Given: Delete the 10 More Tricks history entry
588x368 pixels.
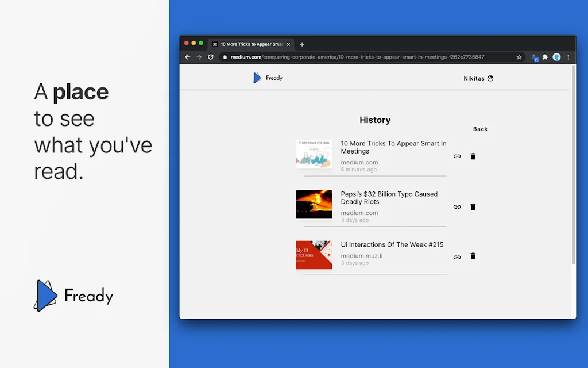Looking at the screenshot, I should [473, 156].
